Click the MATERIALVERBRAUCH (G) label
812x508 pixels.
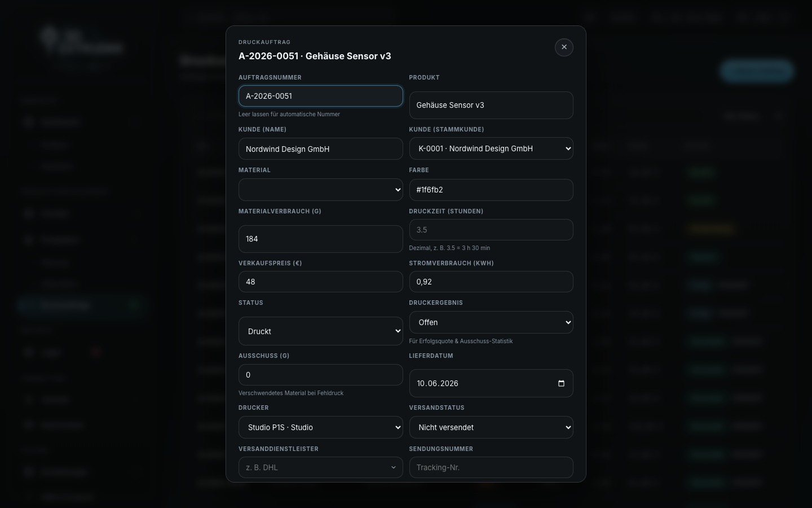[x=280, y=211]
